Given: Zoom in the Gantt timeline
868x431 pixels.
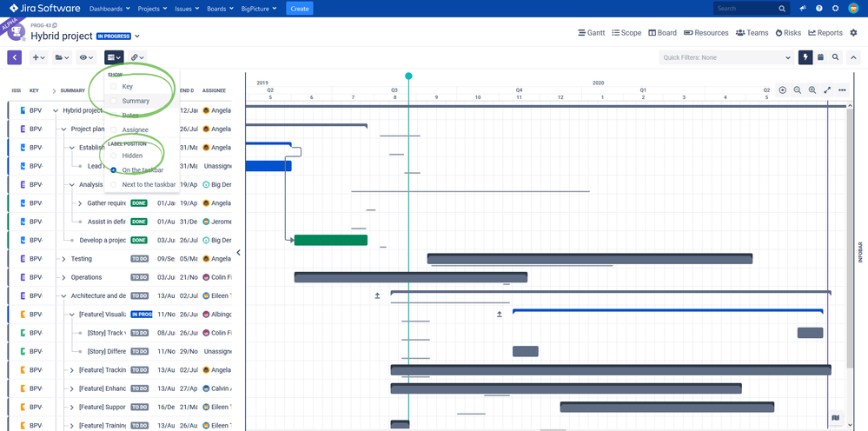Looking at the screenshot, I should (812, 90).
